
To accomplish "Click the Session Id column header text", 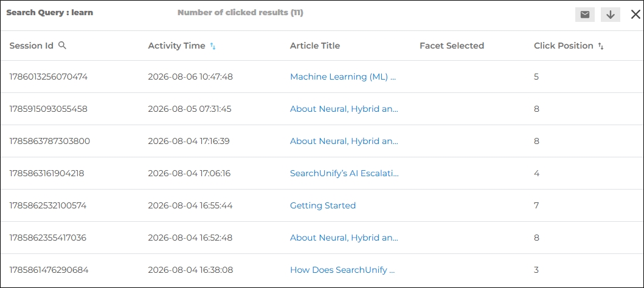I will [x=31, y=46].
